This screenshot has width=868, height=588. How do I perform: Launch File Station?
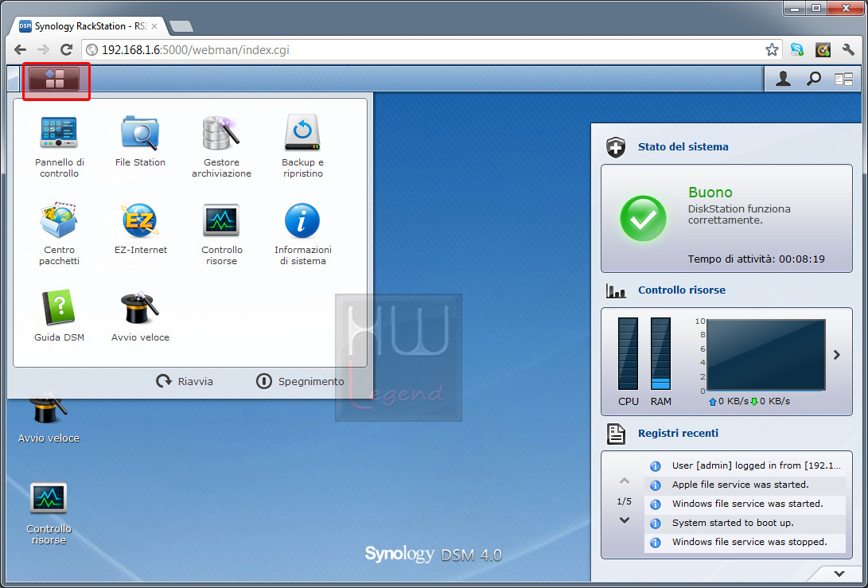(x=140, y=141)
